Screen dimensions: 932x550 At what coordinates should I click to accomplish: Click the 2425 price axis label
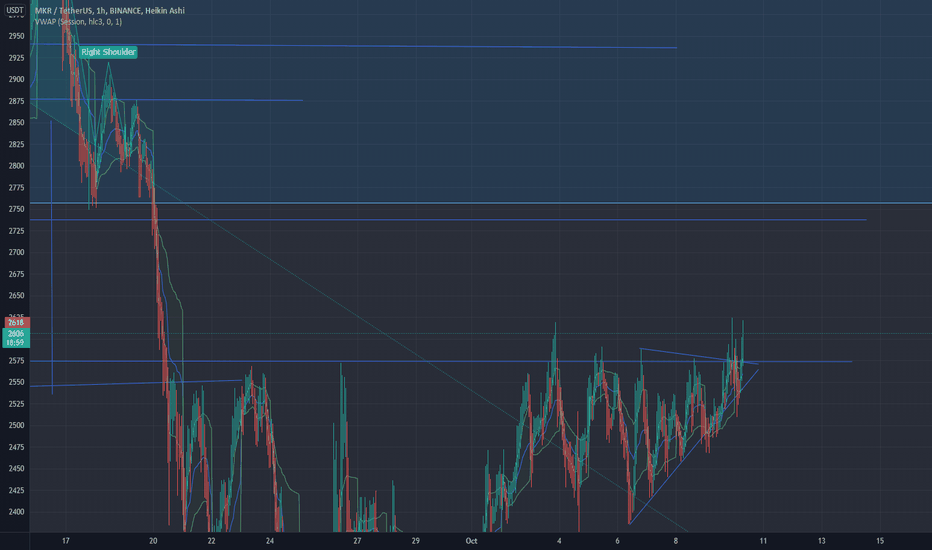17,491
